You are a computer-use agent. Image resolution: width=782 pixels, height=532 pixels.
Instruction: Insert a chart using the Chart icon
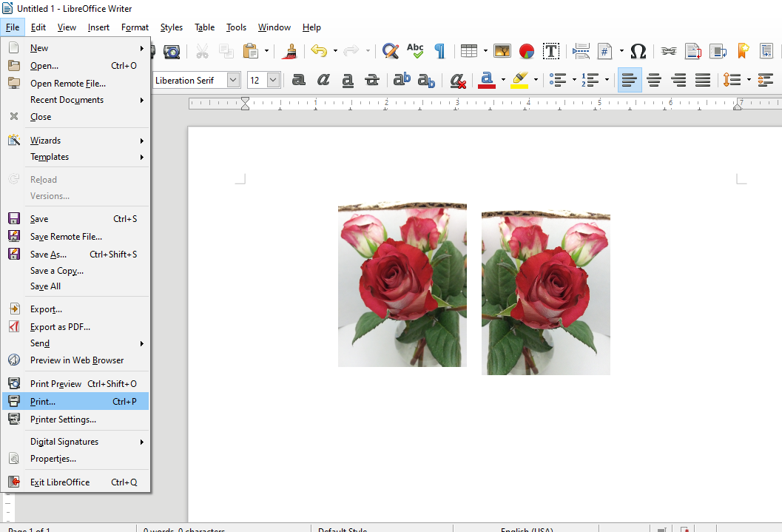point(525,51)
